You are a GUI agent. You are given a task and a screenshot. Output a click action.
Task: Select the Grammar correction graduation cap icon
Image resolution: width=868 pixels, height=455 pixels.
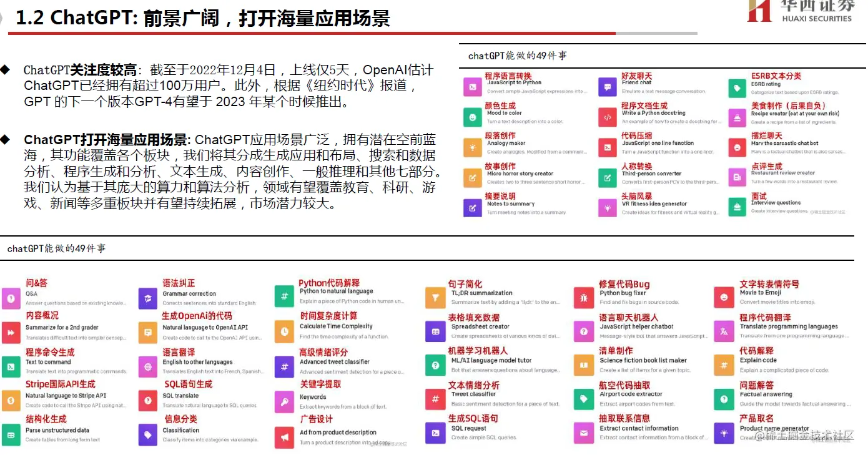click(148, 298)
